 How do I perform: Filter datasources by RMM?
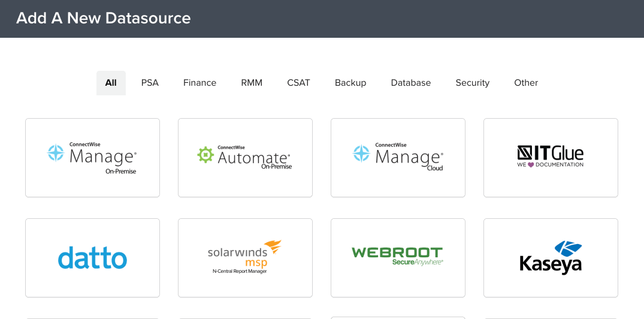coord(252,83)
